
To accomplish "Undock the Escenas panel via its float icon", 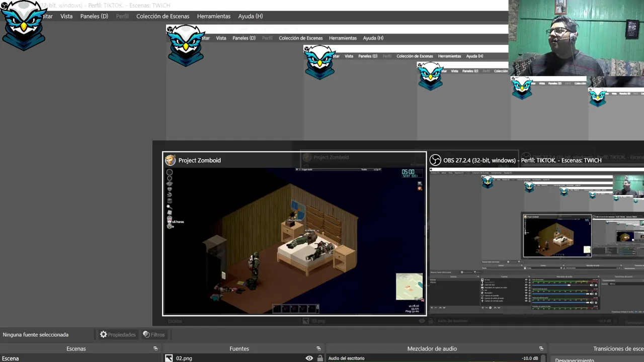I will [x=155, y=348].
